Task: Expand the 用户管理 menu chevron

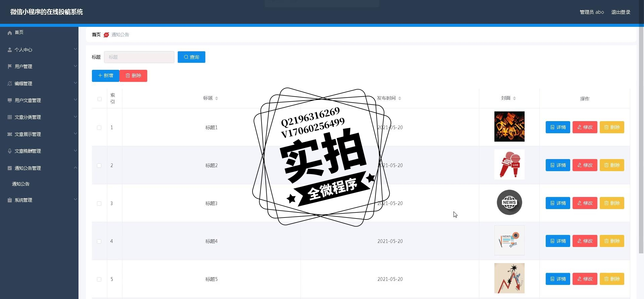Action: [x=75, y=66]
